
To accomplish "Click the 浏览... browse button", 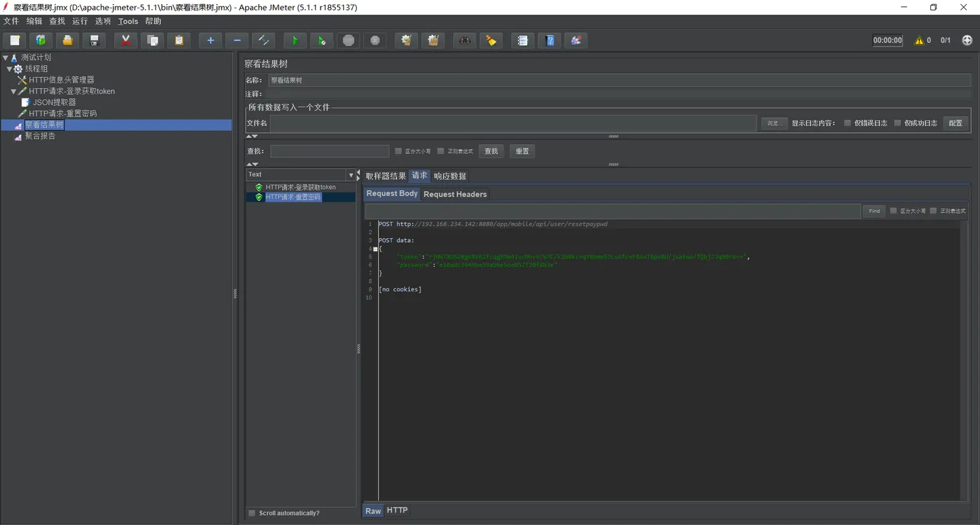I will coord(774,123).
